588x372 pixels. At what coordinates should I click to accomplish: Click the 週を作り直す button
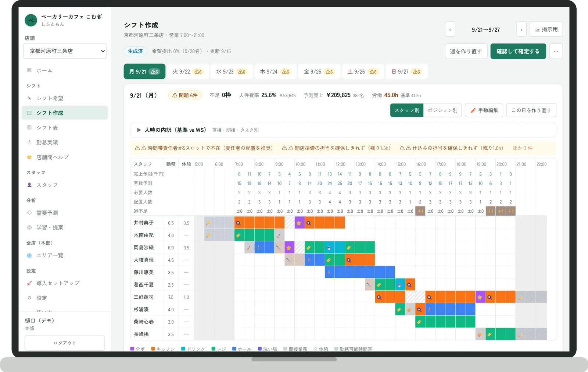pos(466,52)
